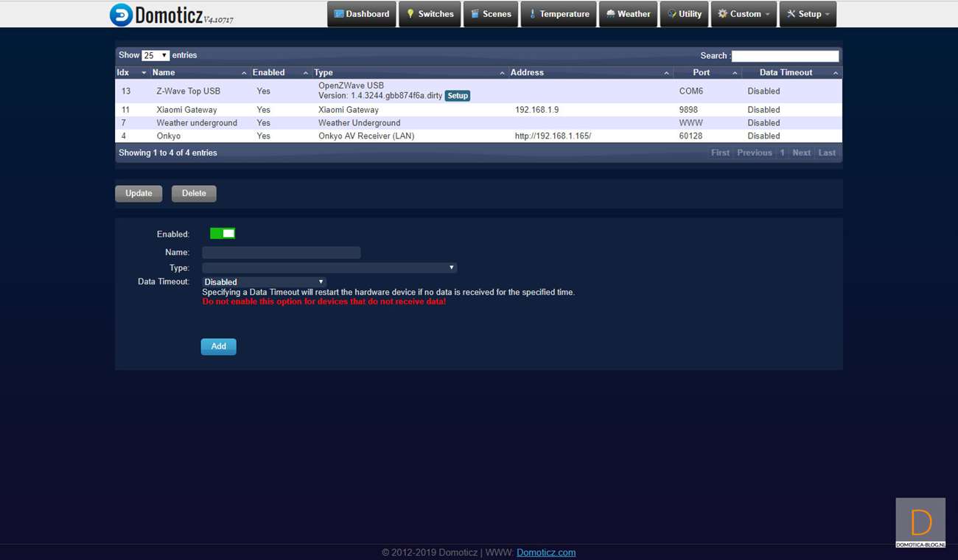Toggle the Enabled switch
The image size is (958, 560).
coord(223,234)
